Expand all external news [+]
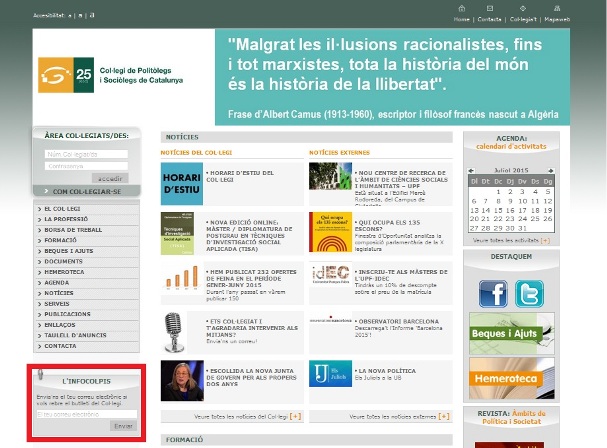This screenshot has height=448, width=607. pyautogui.click(x=444, y=417)
